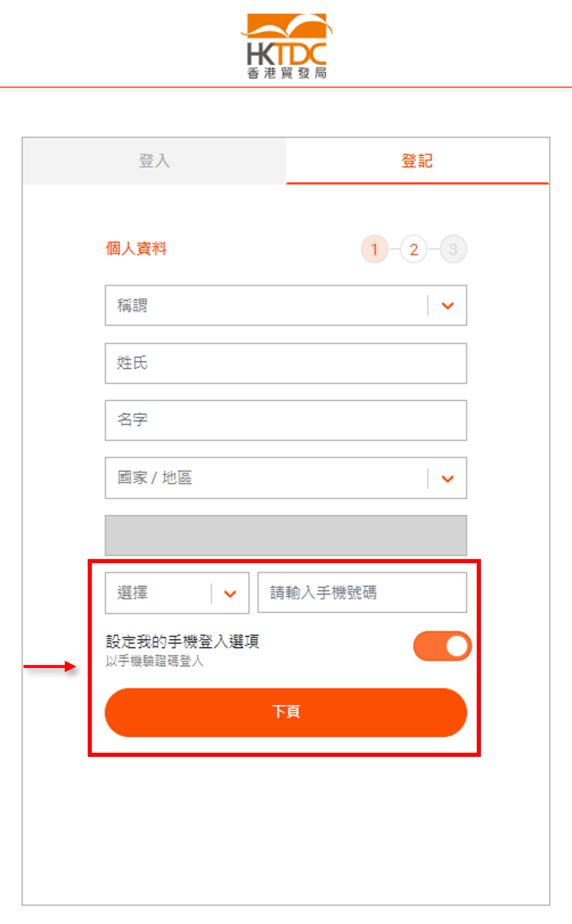This screenshot has height=924, width=572.
Task: Click the 國家 / 地區 chevron arrow
Action: [x=448, y=479]
